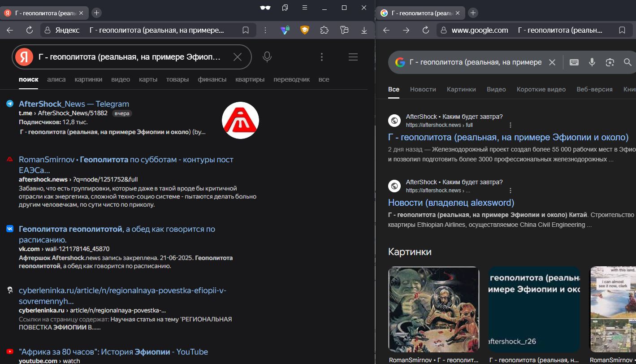Open 'Новости (владелец alexsword)' Google result
Screen dimensions: 636x364
(x=451, y=203)
